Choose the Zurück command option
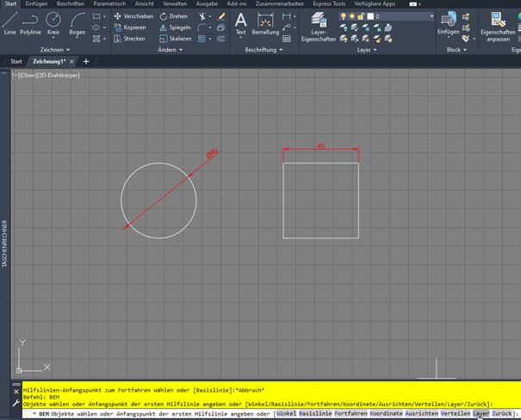 (502, 413)
